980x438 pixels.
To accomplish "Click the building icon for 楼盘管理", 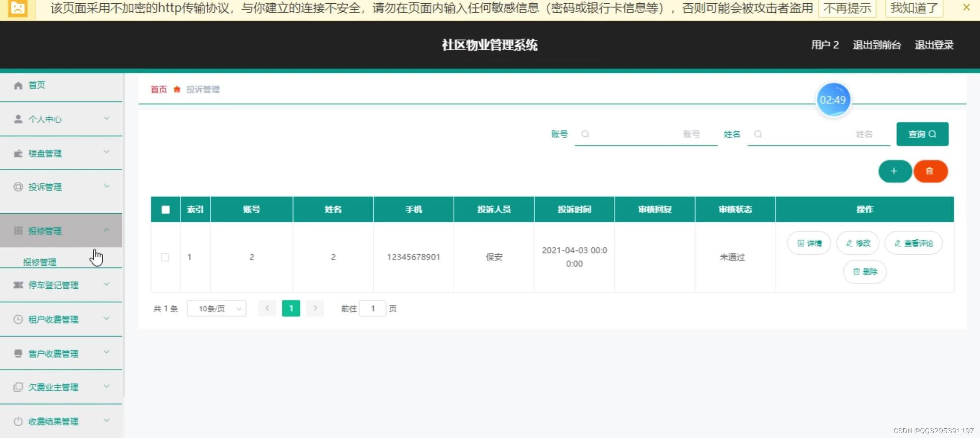I will [x=18, y=153].
